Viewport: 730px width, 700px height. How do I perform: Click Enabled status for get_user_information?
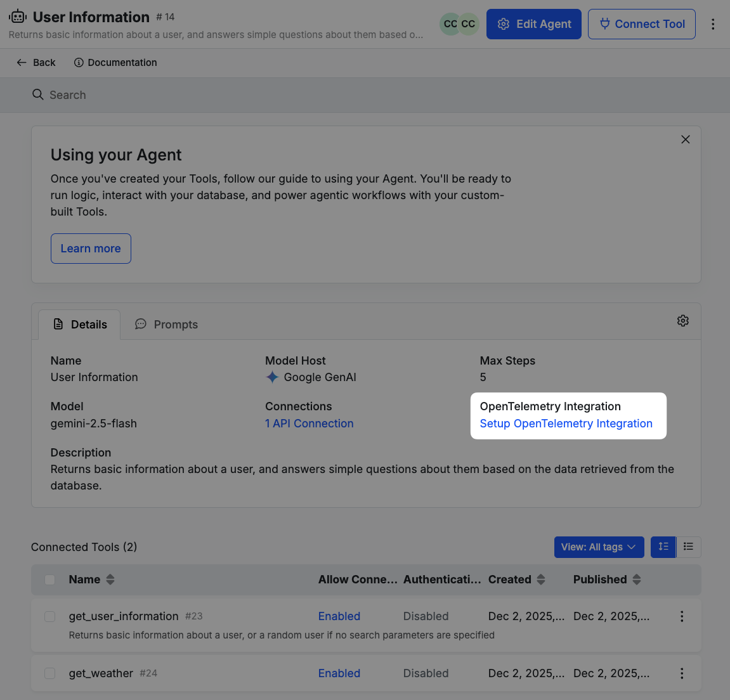[x=339, y=616]
